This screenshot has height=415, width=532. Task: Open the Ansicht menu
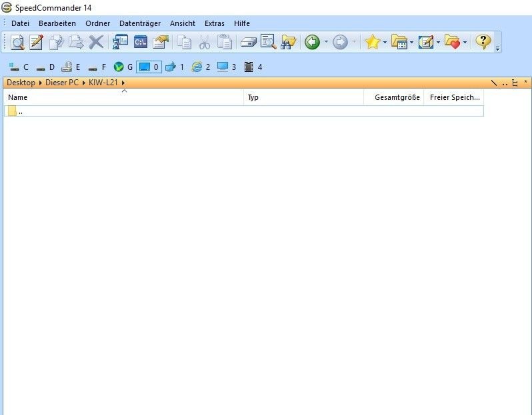(x=183, y=23)
